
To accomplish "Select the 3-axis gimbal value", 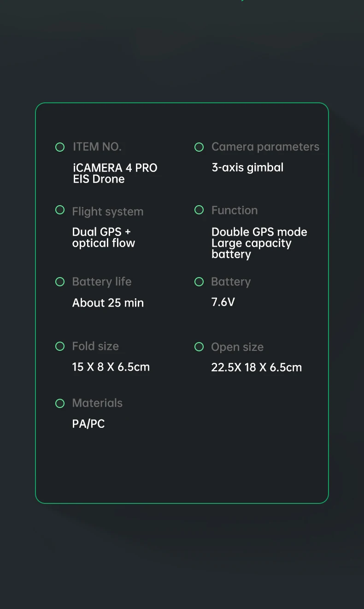I will (247, 167).
